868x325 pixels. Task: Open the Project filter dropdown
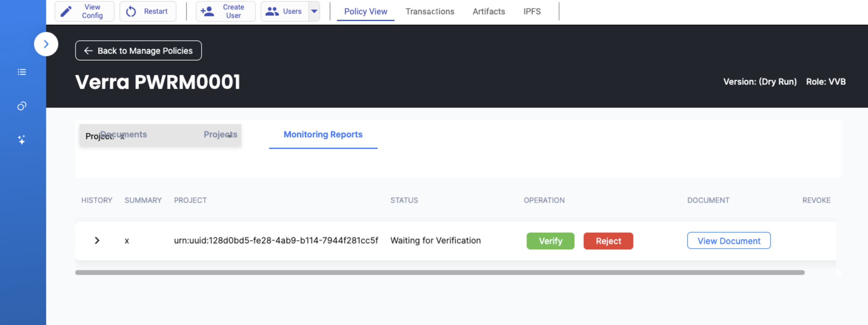[230, 136]
